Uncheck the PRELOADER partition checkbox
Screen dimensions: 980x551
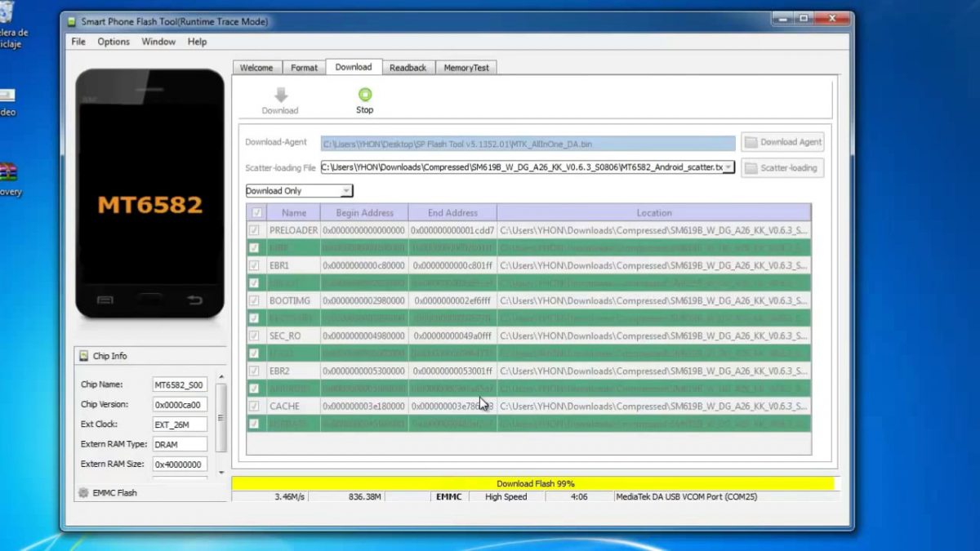pyautogui.click(x=255, y=230)
